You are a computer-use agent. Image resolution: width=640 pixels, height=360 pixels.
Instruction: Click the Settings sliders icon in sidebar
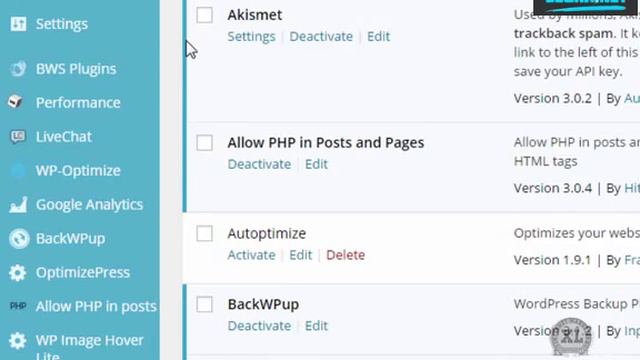point(18,24)
